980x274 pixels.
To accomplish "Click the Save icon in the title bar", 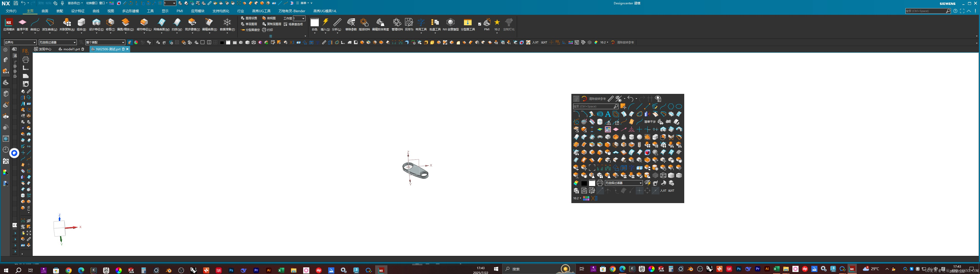I will coord(16,3).
